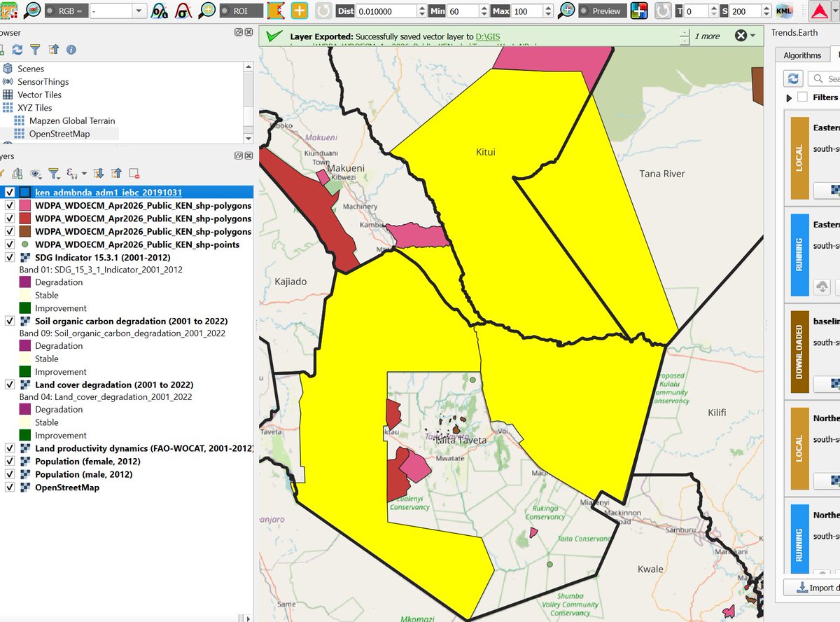Select OpenStreetMap under XYZ Tiles
This screenshot has width=840, height=622.
coord(59,134)
